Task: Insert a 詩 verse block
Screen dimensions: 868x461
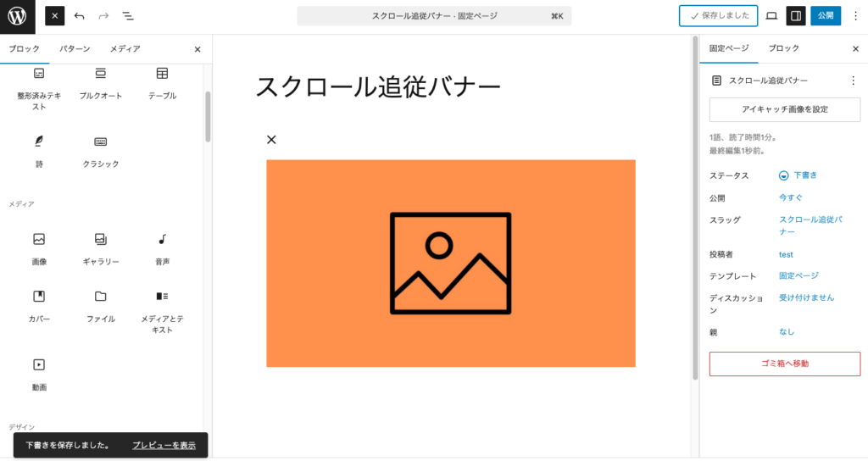Action: 39,152
